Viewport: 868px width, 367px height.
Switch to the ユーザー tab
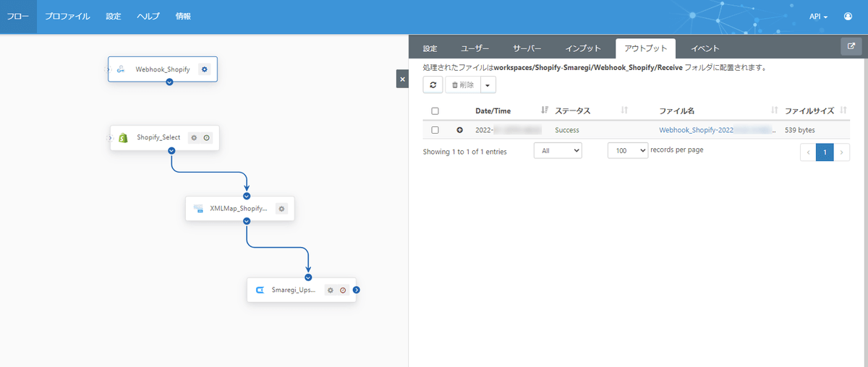475,48
